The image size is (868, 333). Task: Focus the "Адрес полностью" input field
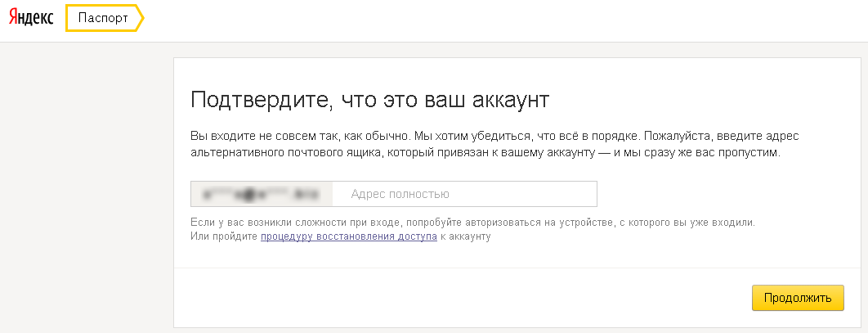click(466, 194)
